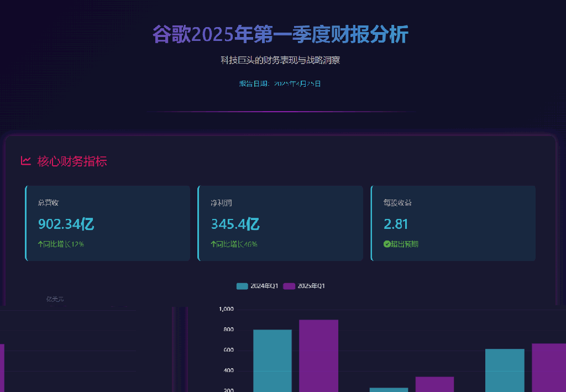Open the 每股收益 metric card
566x392 pixels.
(x=453, y=223)
